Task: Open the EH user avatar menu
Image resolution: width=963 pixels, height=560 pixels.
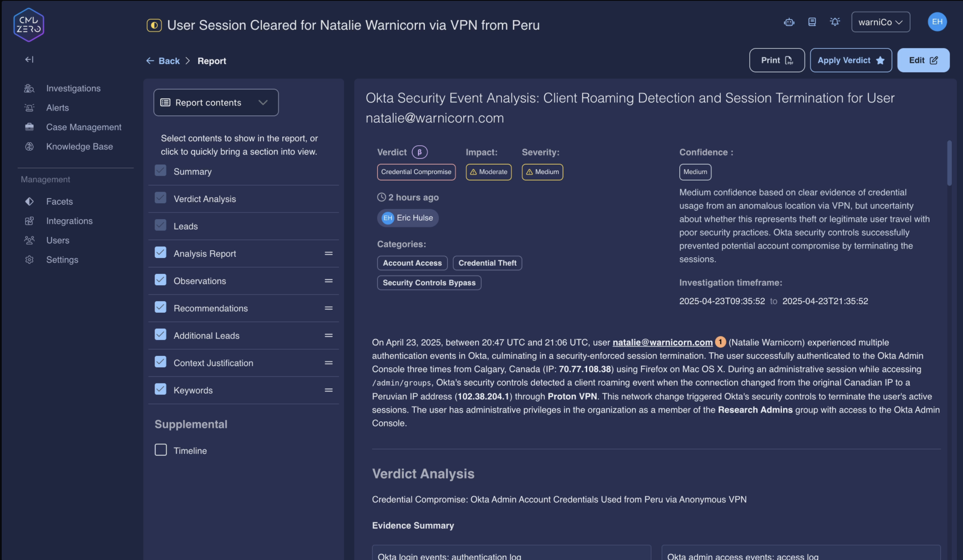Action: (x=937, y=22)
